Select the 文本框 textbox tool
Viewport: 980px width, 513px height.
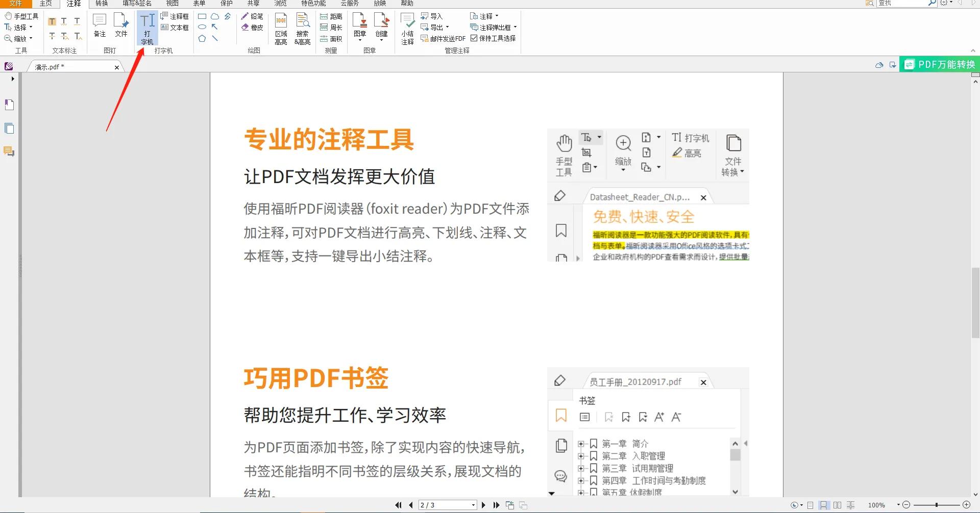(175, 28)
